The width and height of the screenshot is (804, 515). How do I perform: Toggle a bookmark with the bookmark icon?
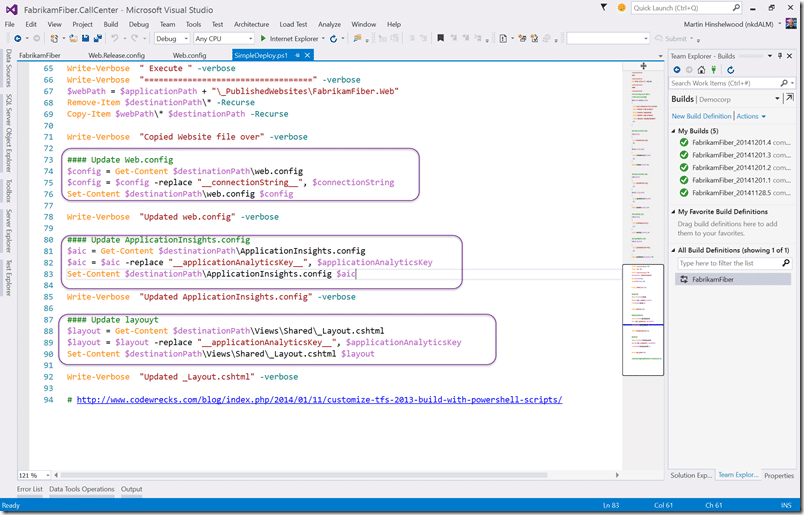pyautogui.click(x=440, y=38)
